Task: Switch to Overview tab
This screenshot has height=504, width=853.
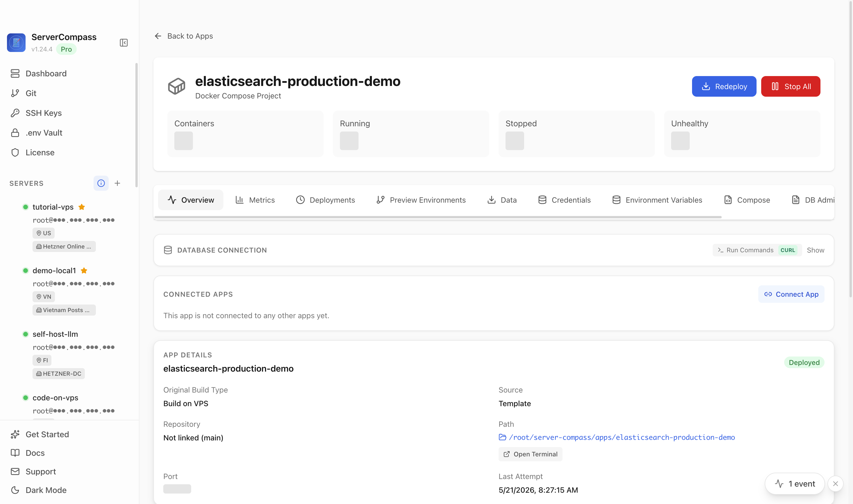Action: 191,200
